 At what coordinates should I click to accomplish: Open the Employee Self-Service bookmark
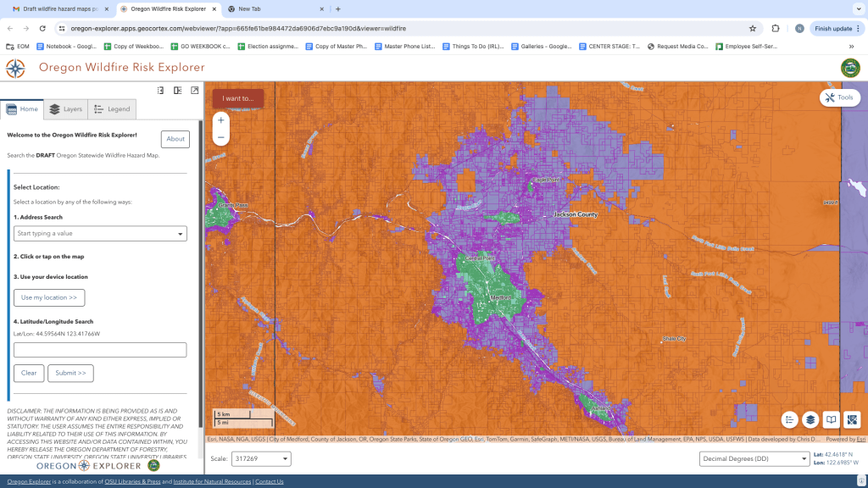pyautogui.click(x=747, y=47)
